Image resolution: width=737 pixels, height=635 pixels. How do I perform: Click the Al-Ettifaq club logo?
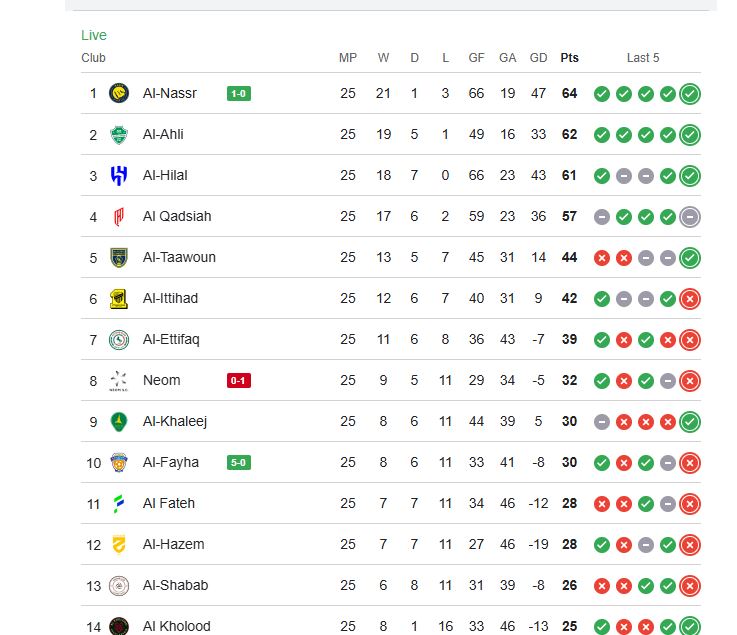point(119,339)
